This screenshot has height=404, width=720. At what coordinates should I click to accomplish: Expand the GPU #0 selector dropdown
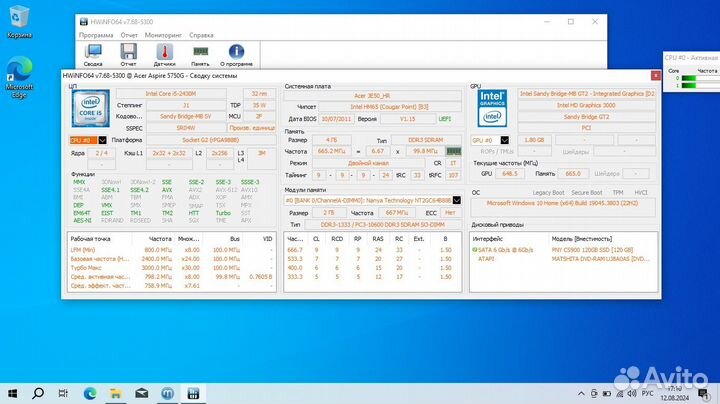504,140
